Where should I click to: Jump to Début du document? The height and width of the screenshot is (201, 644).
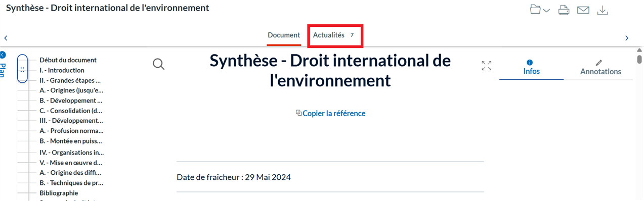[68, 60]
